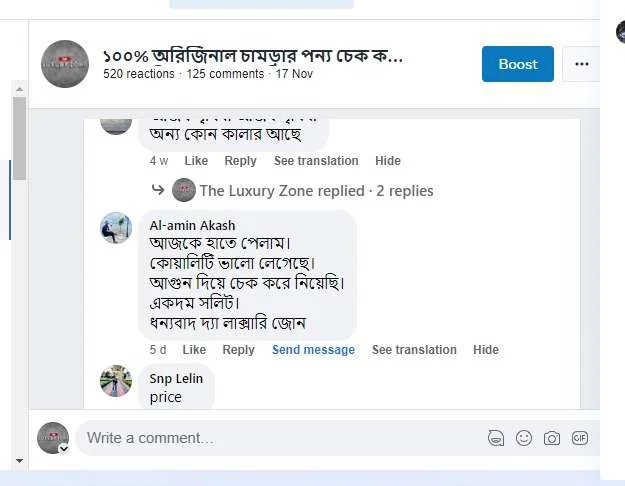Image resolution: width=625 pixels, height=486 pixels.
Task: Switch commenting identity via avatar dropdown arrow
Action: click(x=64, y=449)
